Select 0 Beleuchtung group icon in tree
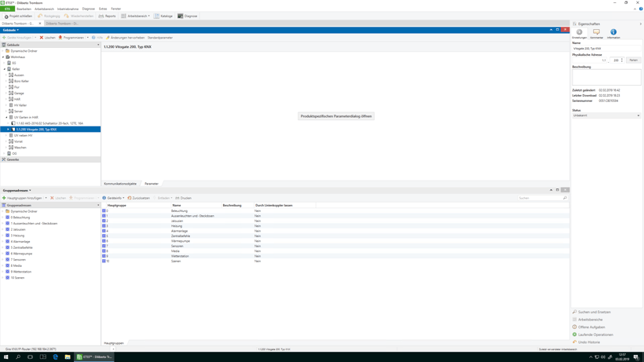This screenshot has height=362, width=644. 7,218
